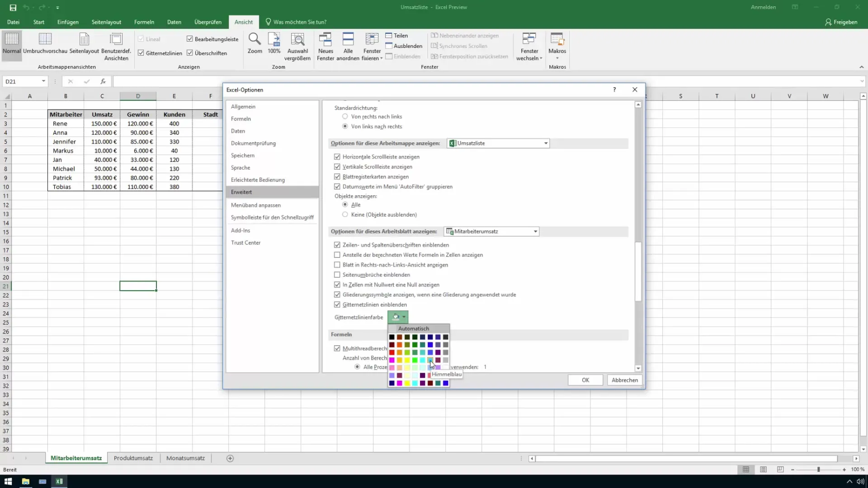Image resolution: width=868 pixels, height=488 pixels.
Task: Toggle Zellen mit Nullwert anzeigen
Action: pos(337,285)
